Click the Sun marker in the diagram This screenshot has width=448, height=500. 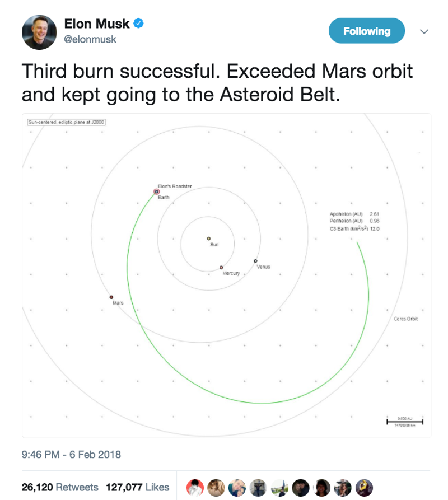click(209, 239)
